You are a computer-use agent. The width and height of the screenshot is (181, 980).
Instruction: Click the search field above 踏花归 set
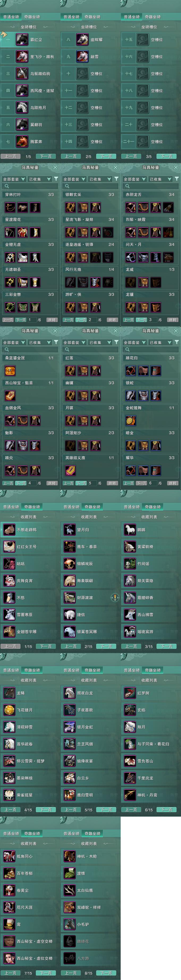coord(150,349)
